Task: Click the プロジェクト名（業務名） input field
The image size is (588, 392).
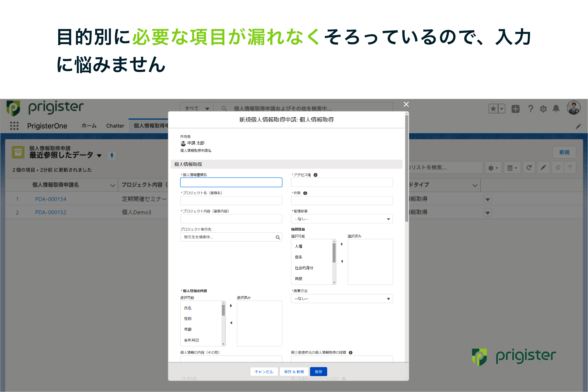Action: pos(231,201)
